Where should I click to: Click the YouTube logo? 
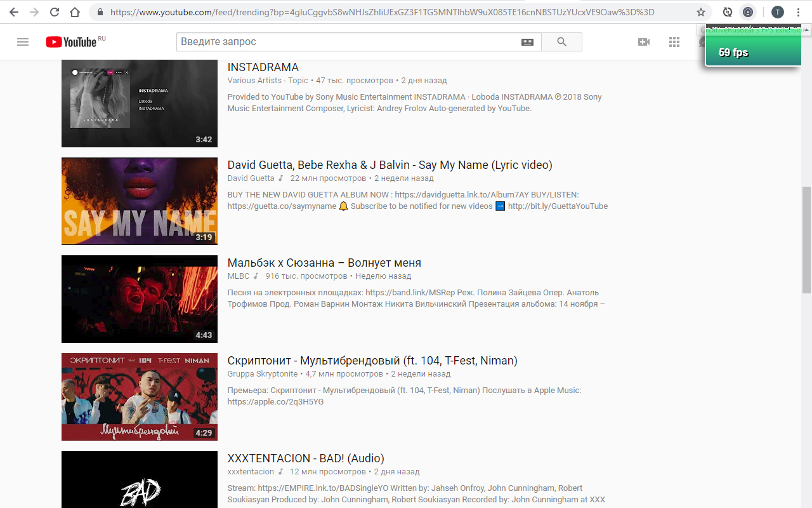(x=72, y=42)
